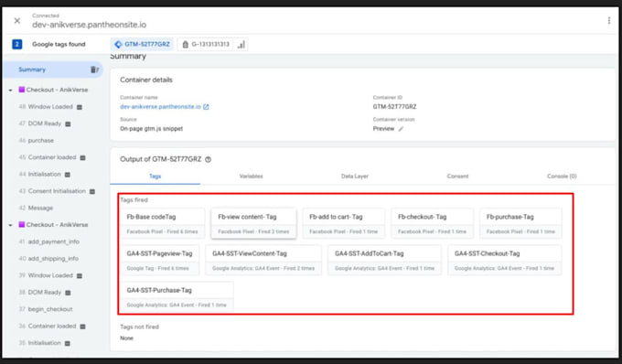The image size is (622, 364).
Task: Select the G-1313131313 Google tag chip
Action: 207,45
